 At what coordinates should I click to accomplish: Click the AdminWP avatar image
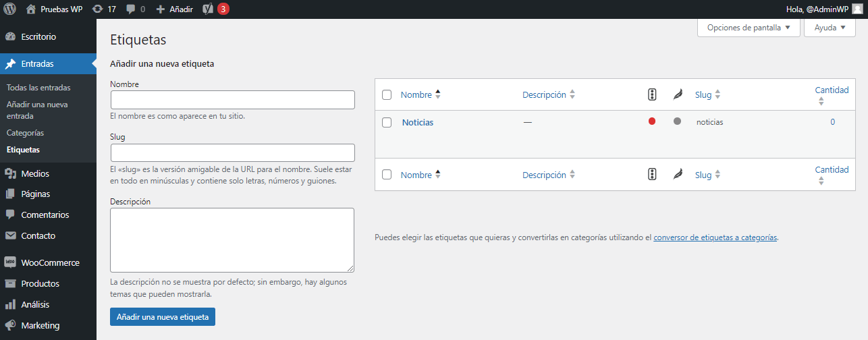857,9
